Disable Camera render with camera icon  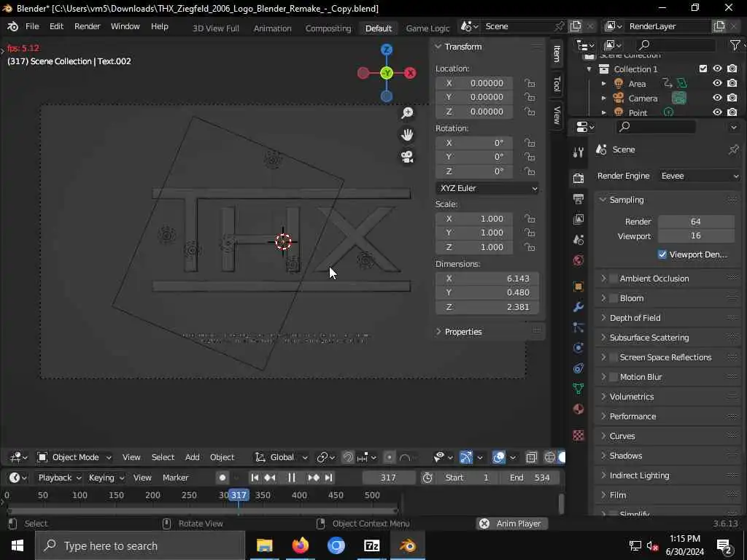coord(732,98)
